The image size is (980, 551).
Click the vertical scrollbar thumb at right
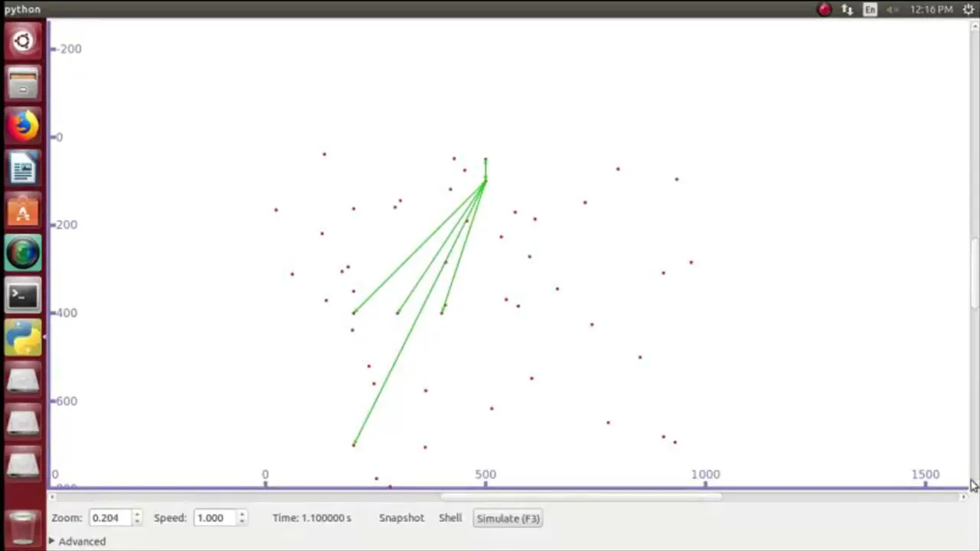coord(975,274)
